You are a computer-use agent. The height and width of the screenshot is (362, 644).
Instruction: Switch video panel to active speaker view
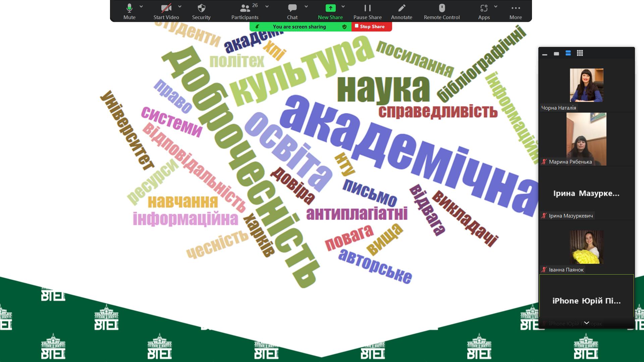coord(556,54)
